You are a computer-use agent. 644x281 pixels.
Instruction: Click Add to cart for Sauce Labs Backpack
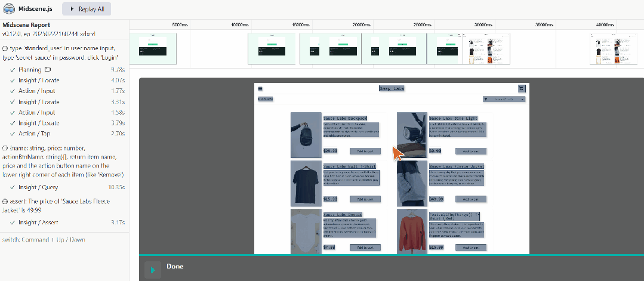point(365,151)
